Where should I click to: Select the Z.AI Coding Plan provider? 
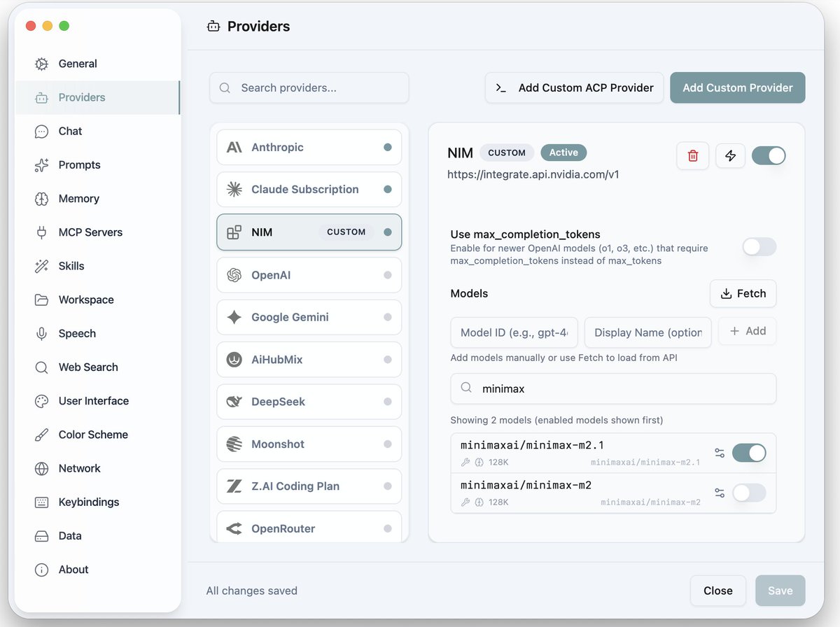point(309,486)
